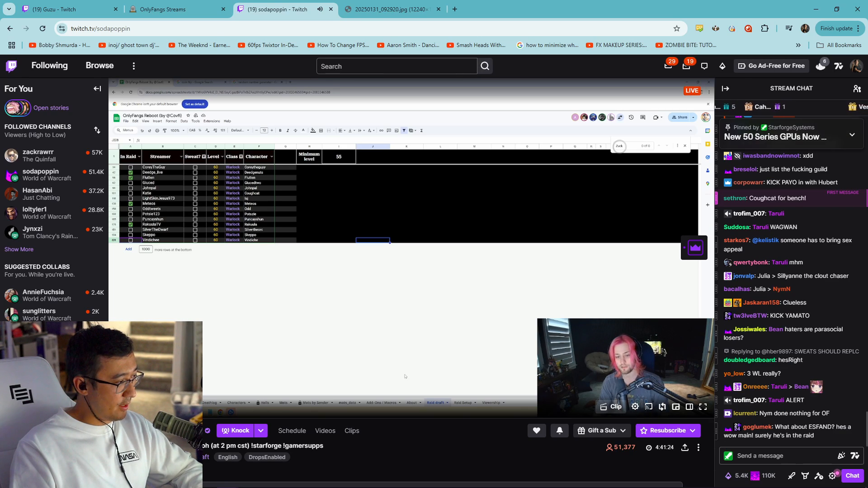
Task: Create a clip with Clip button
Action: pyautogui.click(x=611, y=406)
